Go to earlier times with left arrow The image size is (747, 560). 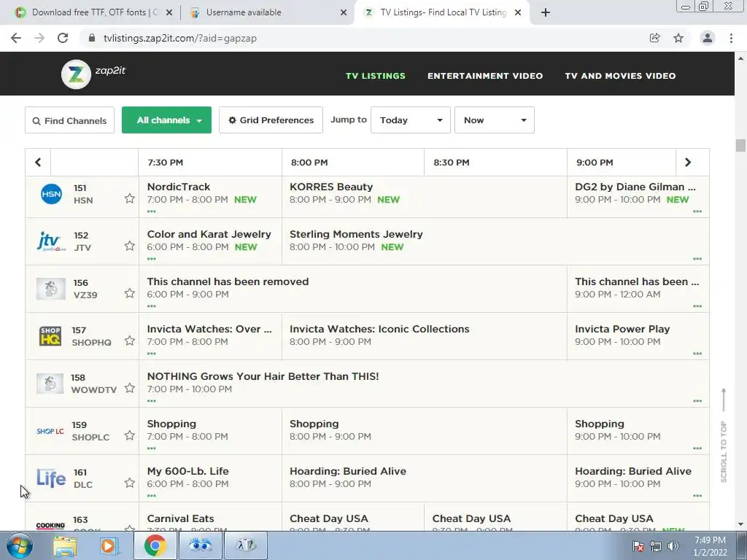coord(38,163)
